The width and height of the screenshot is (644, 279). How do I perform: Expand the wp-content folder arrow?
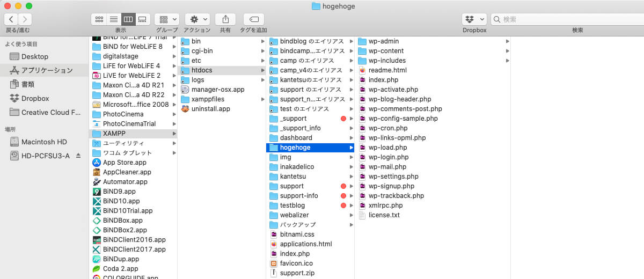coord(507,51)
